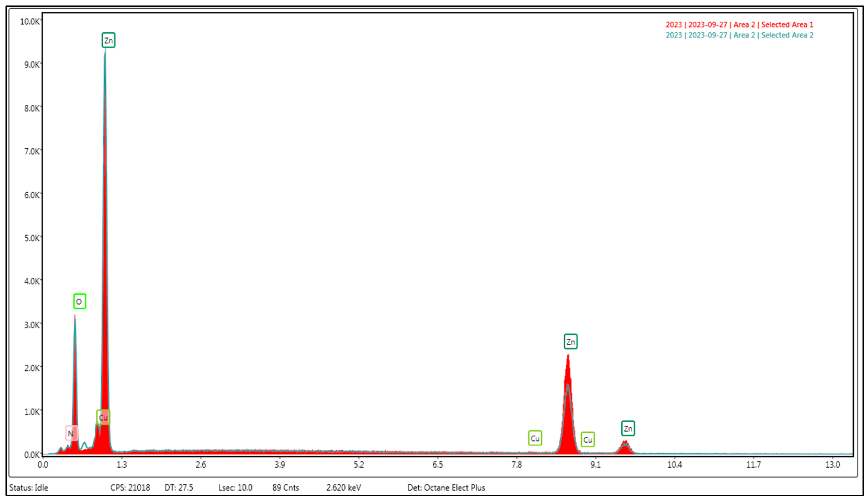
Task: Click the pink N element label
Action: click(71, 433)
